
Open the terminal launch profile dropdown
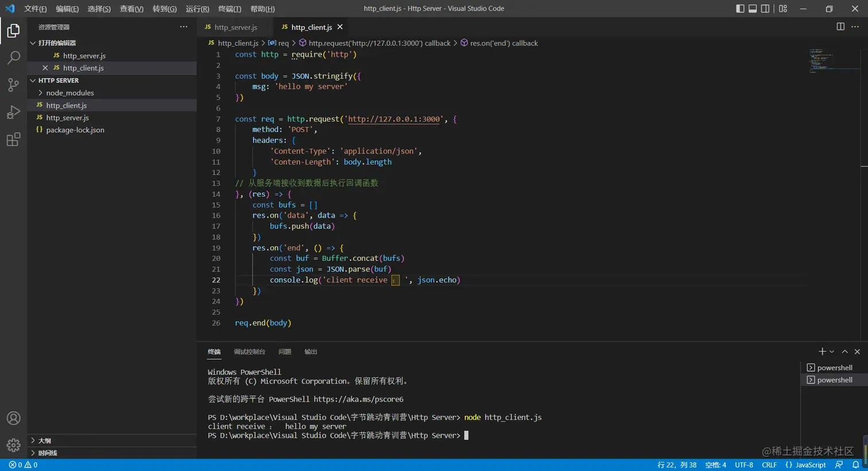pos(832,352)
